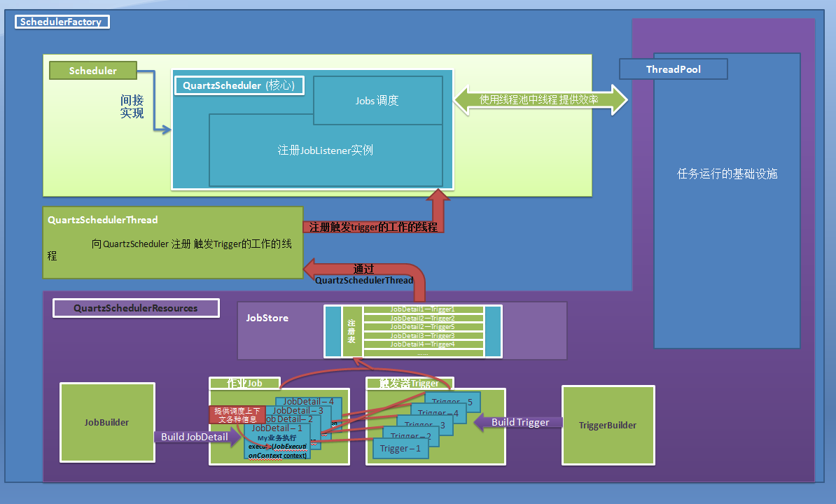
Task: Select the Trigger–4 card
Action: [438, 412]
